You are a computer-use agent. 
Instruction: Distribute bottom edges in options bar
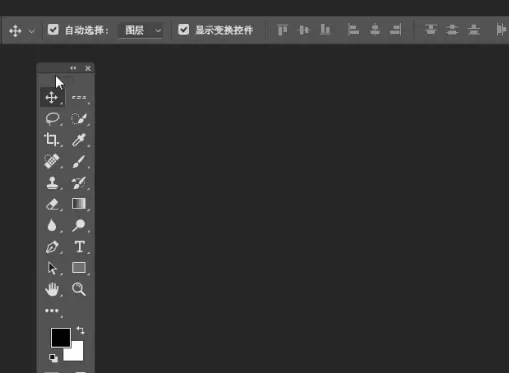473,30
